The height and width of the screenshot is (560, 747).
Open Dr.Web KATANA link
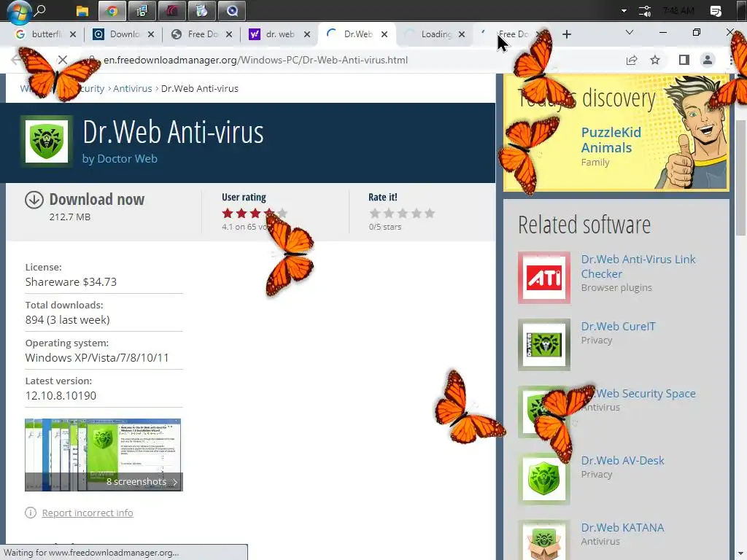(623, 528)
